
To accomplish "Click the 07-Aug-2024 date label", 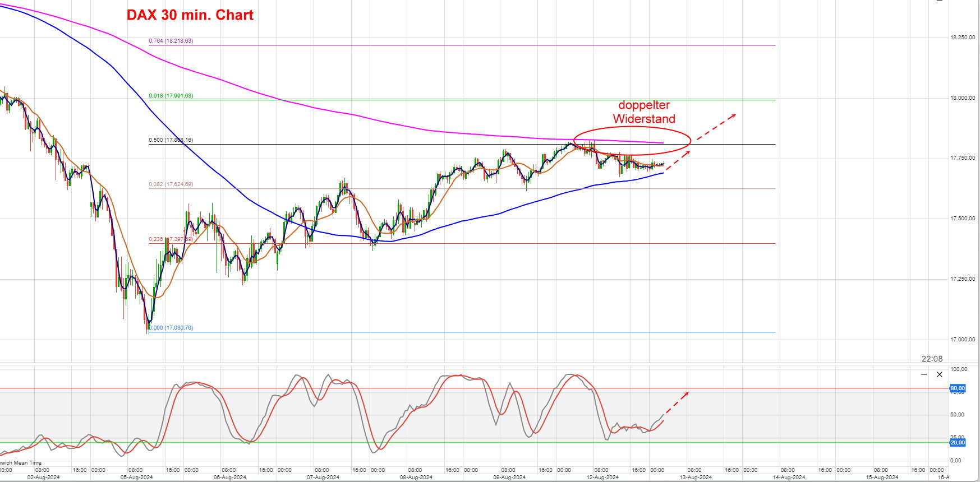I will [323, 478].
